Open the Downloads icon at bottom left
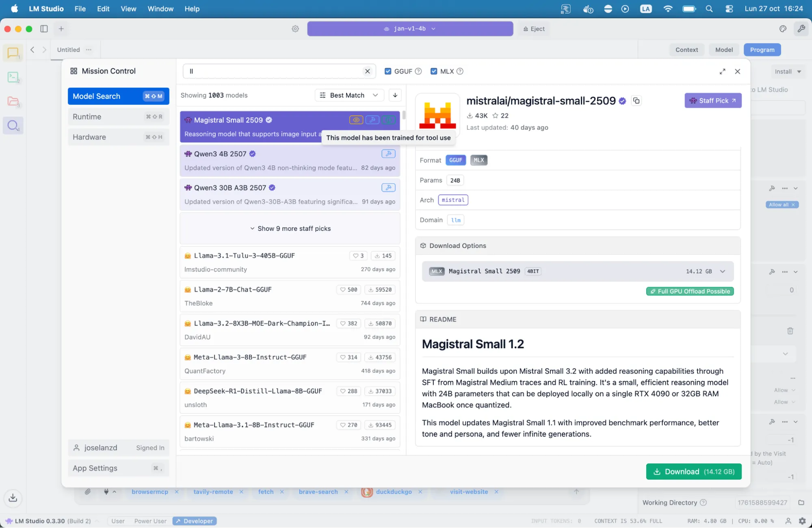The height and width of the screenshot is (528, 812). pos(13,498)
